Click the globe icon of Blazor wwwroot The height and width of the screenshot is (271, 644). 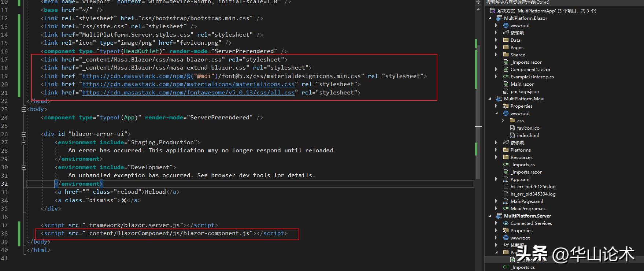point(506,25)
